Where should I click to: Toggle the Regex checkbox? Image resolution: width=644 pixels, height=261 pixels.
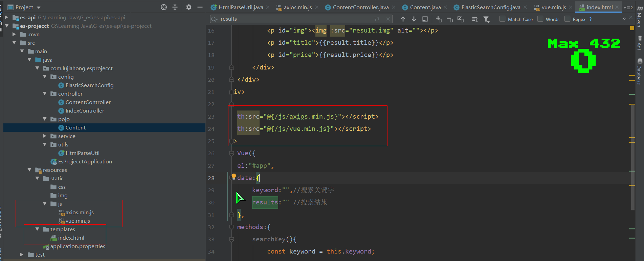coord(568,19)
